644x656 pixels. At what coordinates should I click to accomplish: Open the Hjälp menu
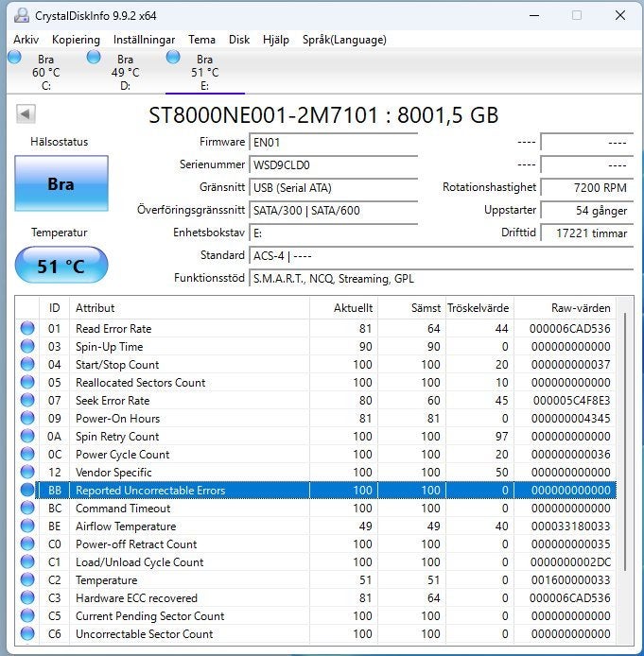276,40
